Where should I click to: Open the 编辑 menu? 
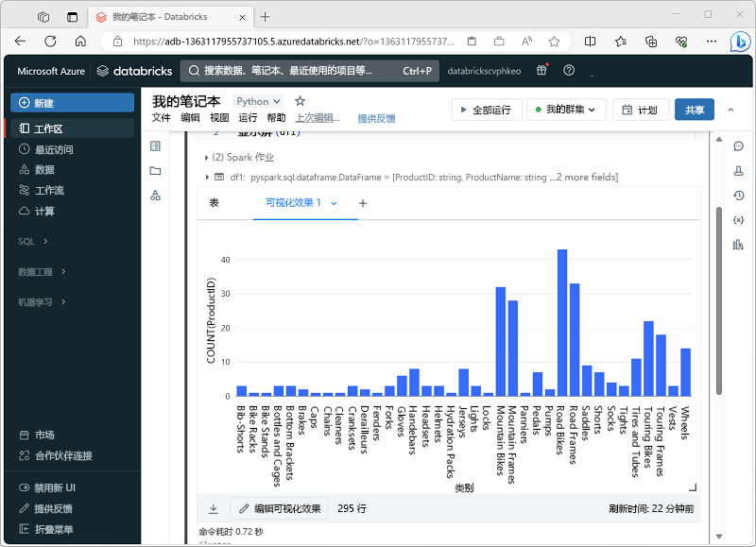tap(190, 117)
